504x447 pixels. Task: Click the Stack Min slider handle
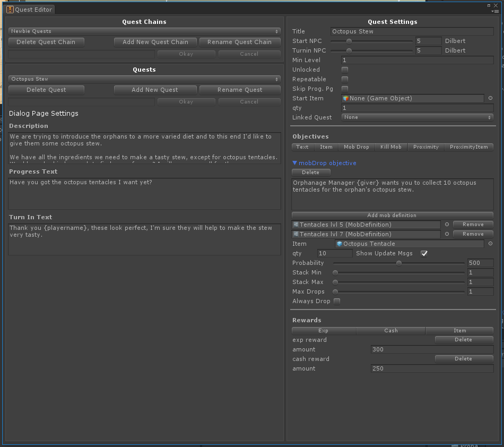(x=335, y=273)
